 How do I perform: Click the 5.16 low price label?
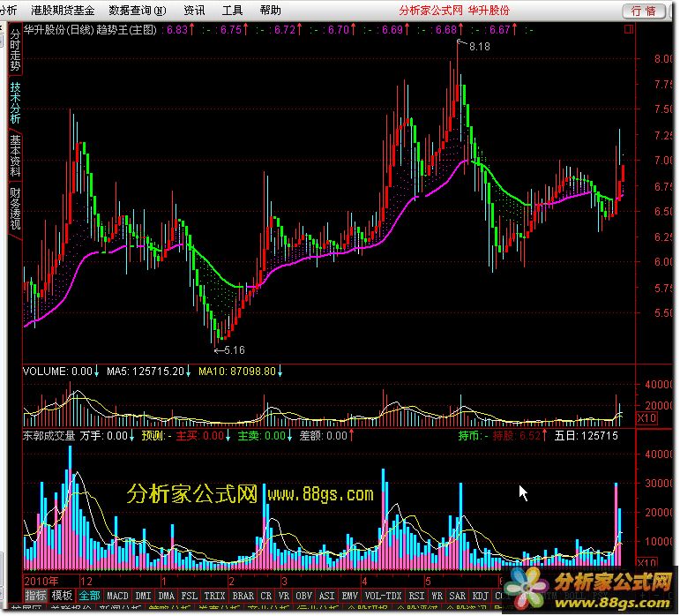click(x=235, y=350)
